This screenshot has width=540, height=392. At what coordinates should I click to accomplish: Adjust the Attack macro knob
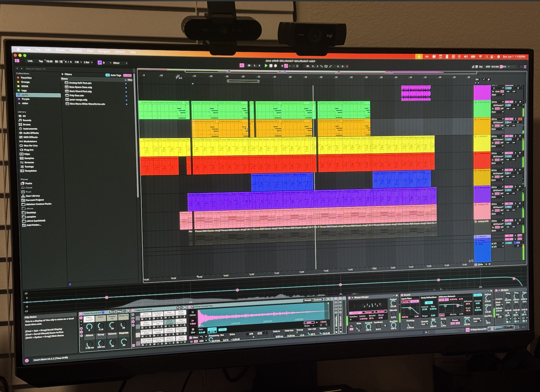click(89, 344)
